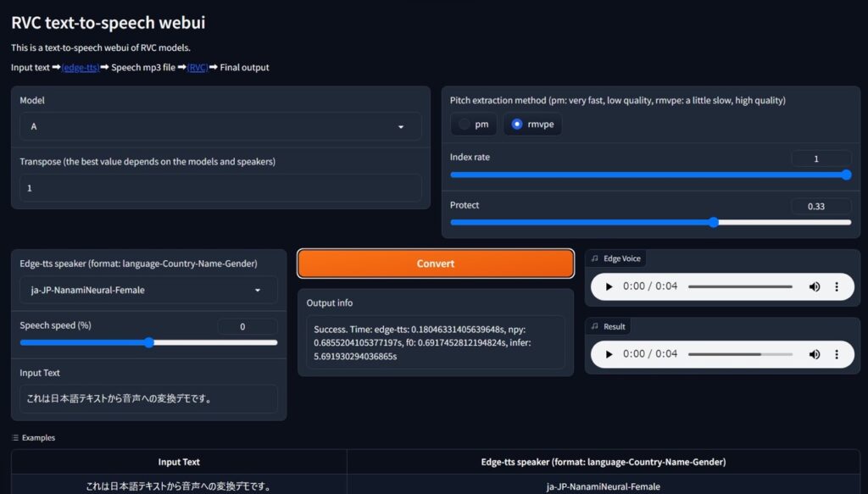Click the Protect slider handle
Screen dimensions: 868x494
714,222
